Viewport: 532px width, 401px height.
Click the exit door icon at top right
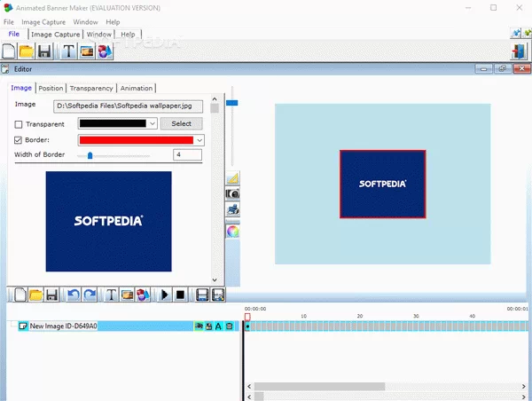[x=519, y=51]
